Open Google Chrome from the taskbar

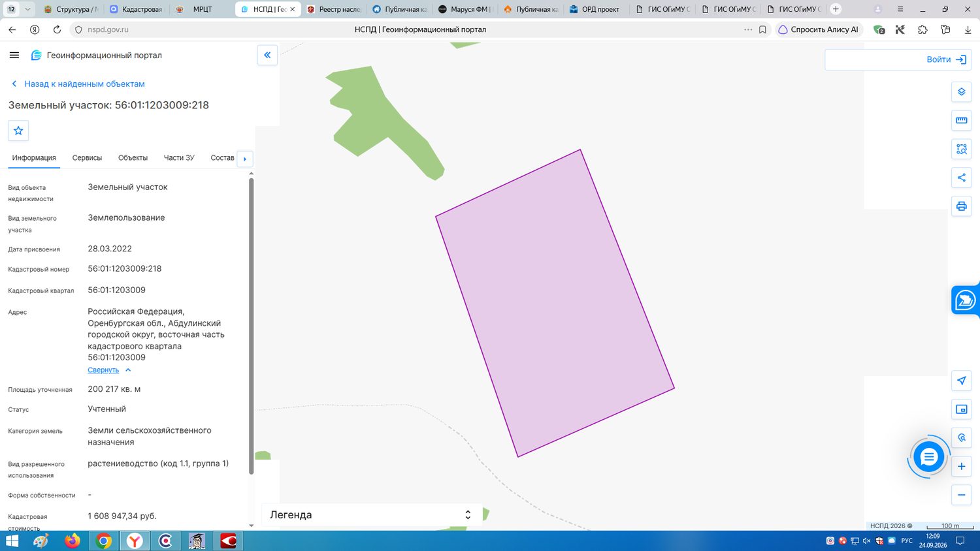[x=103, y=541]
